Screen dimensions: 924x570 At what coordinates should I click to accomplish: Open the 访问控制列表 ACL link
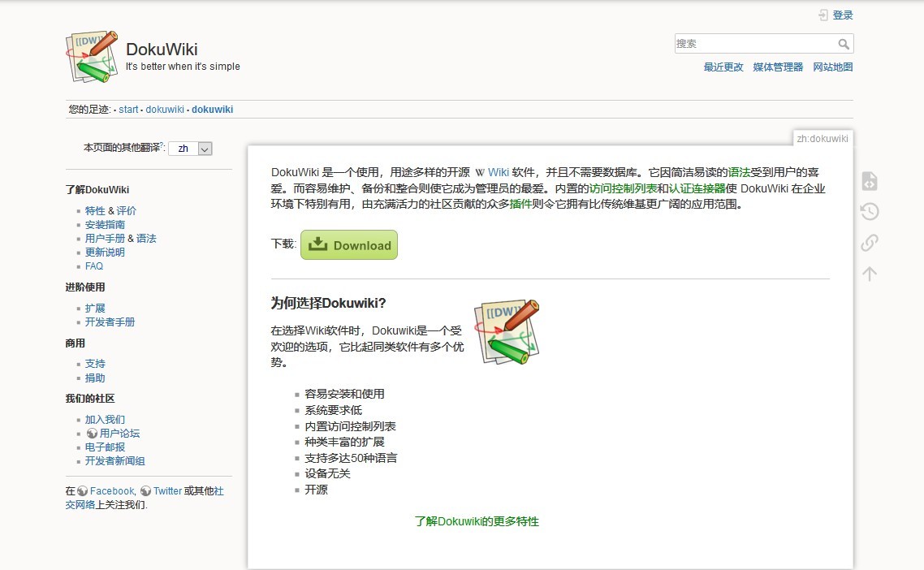click(x=623, y=188)
